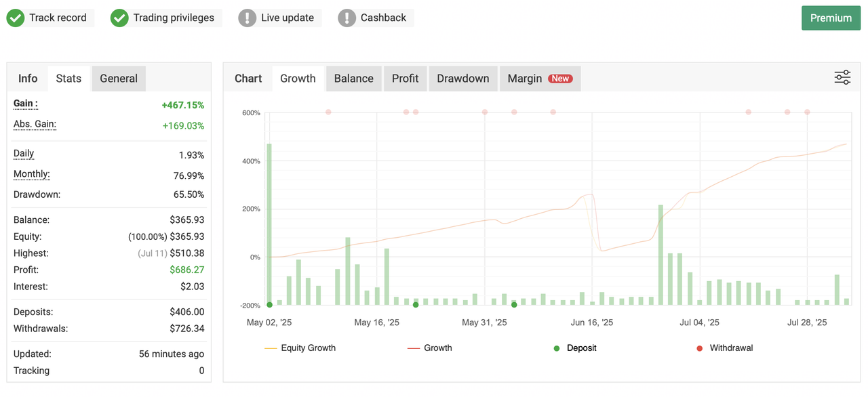This screenshot has width=868, height=397.
Task: Click the grey Live update exclamation icon
Action: point(247,18)
